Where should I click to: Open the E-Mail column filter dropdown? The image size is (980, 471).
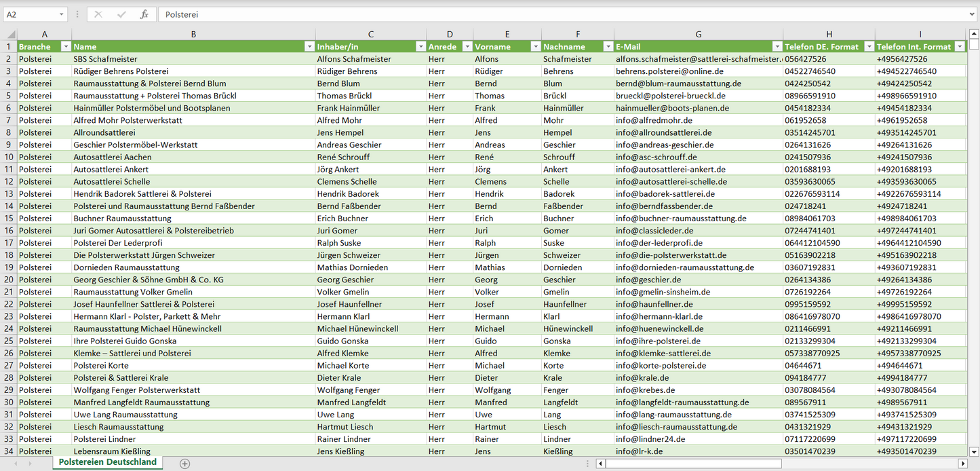click(777, 47)
